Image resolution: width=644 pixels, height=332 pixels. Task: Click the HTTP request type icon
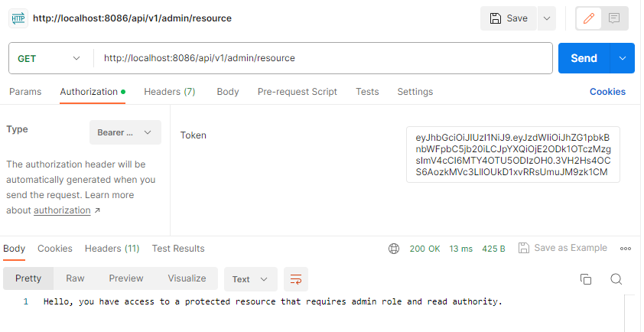18,18
